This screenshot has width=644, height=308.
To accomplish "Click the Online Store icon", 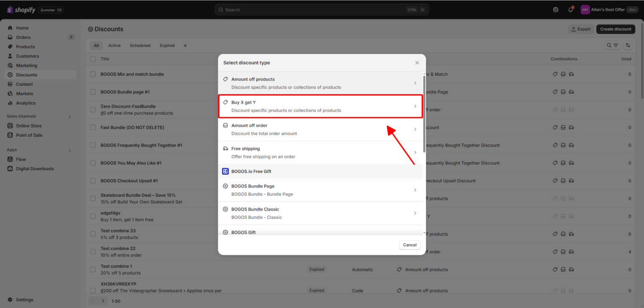I will [x=10, y=126].
